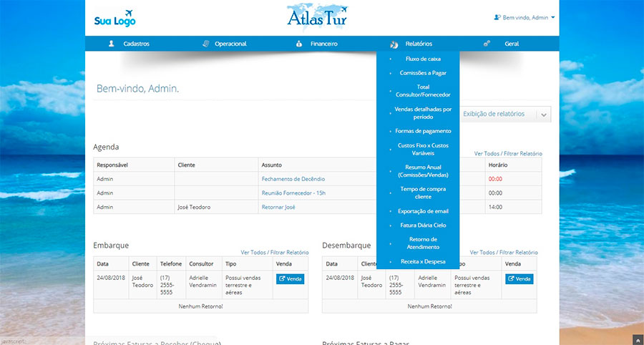This screenshot has width=644, height=345.
Task: Click the gears icon beside Geral
Action: point(487,44)
